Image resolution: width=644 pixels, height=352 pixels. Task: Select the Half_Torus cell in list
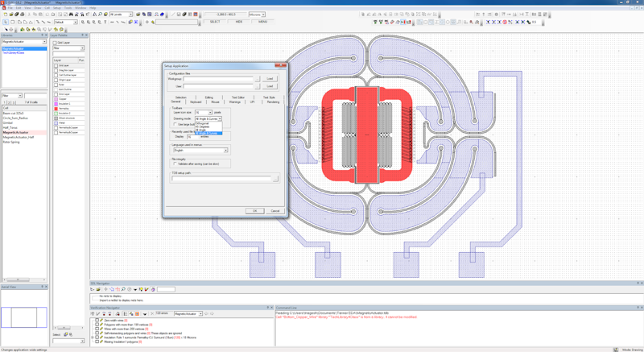click(12, 127)
